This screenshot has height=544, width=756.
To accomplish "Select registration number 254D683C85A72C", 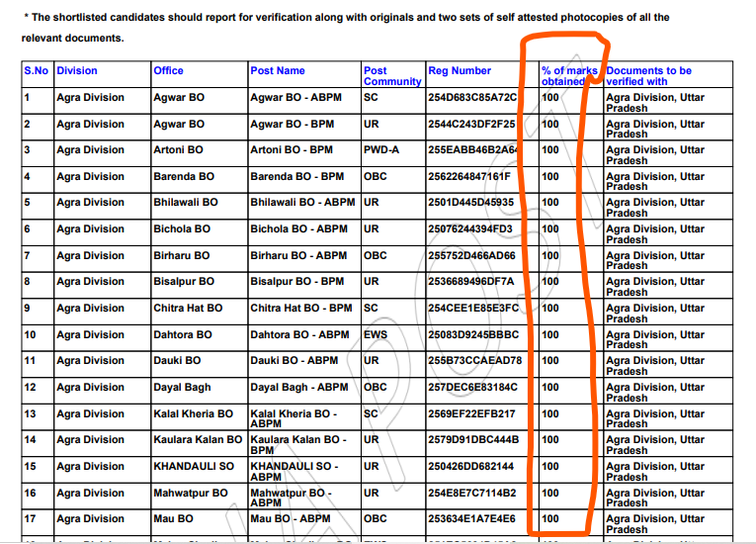I will (x=472, y=98).
